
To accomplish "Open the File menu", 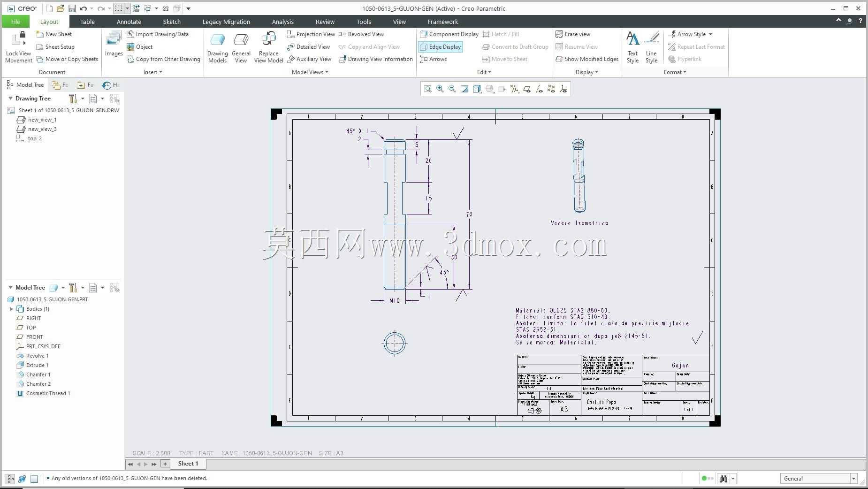I will [15, 22].
